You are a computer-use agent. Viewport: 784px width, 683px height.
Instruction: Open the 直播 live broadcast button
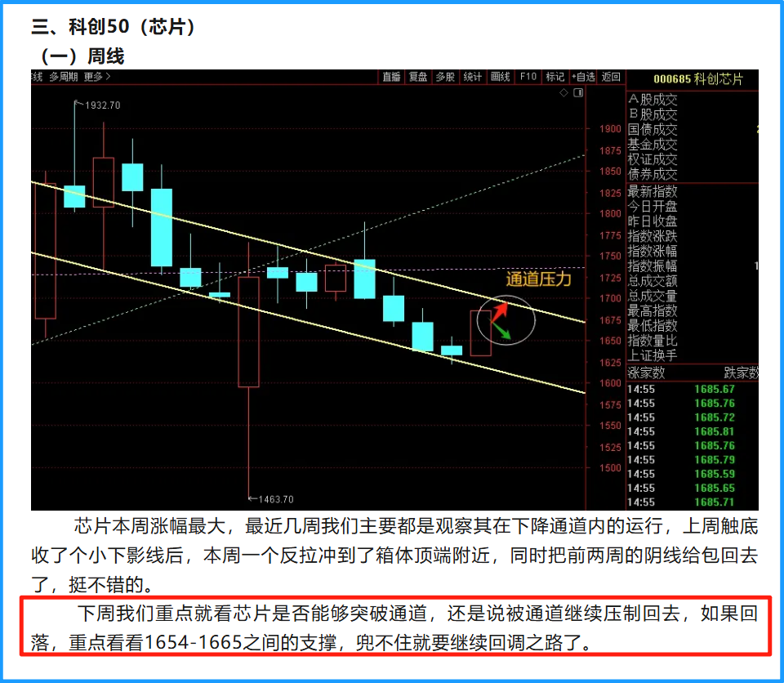[391, 77]
